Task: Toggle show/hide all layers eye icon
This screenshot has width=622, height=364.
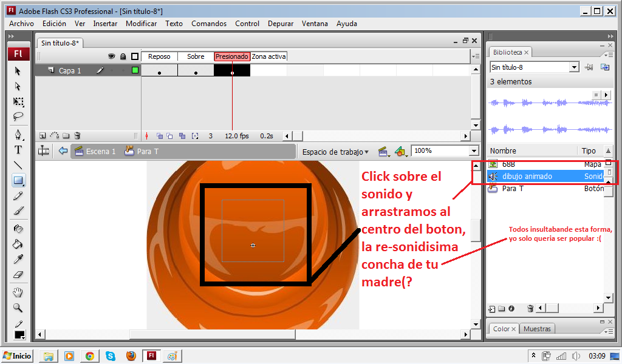Action: [x=112, y=56]
